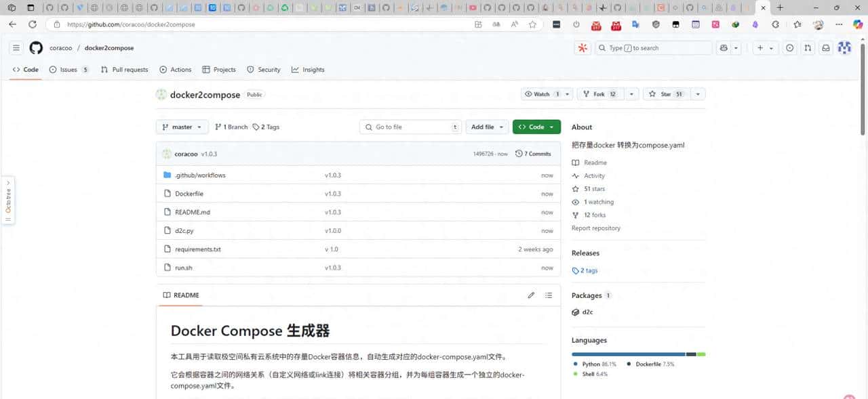This screenshot has height=399, width=868.
Task: Open the GitHub Copilot icon beside search
Action: click(581, 47)
